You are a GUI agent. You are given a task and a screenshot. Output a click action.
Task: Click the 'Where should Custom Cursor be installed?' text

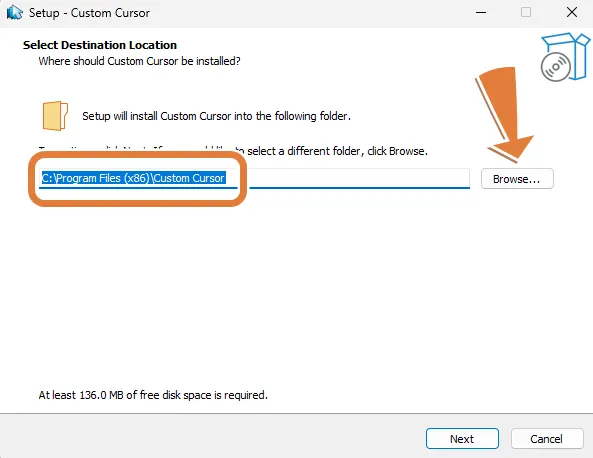coord(140,61)
